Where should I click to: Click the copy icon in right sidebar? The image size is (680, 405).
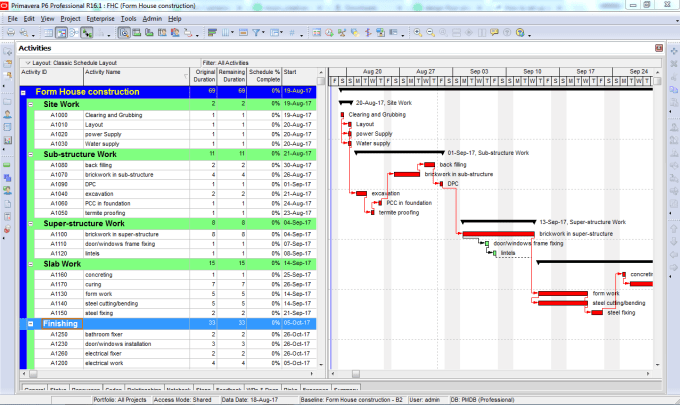coord(673,90)
